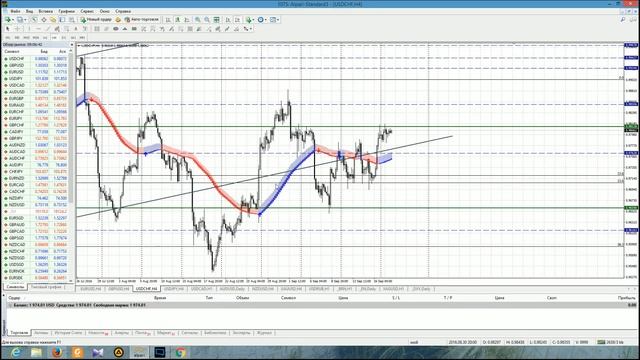Open Internet Explorer from taskbar
Image resolution: width=640 pixels, height=360 pixels.
(16, 352)
